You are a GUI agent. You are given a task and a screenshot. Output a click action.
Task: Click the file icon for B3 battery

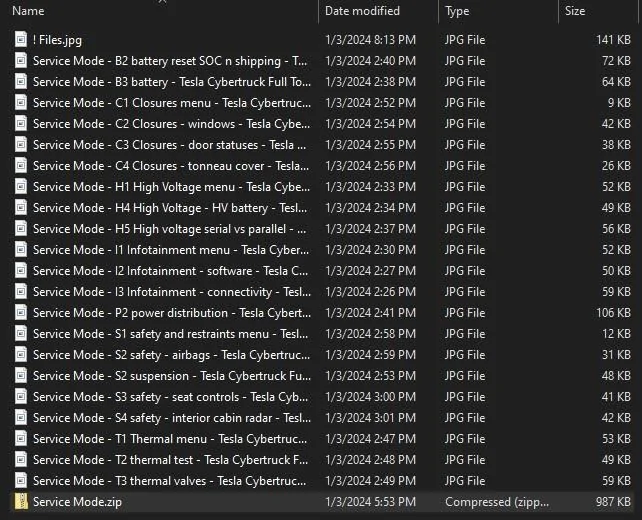point(21,81)
